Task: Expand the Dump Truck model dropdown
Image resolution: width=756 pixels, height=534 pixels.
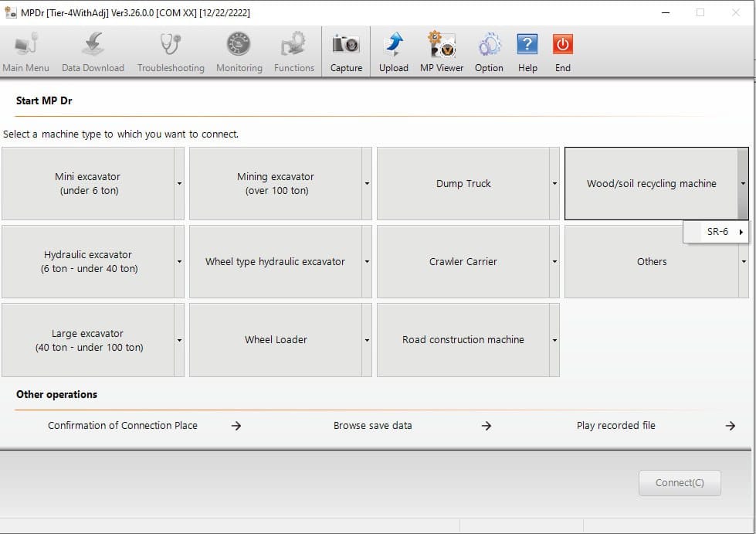Action: [554, 183]
